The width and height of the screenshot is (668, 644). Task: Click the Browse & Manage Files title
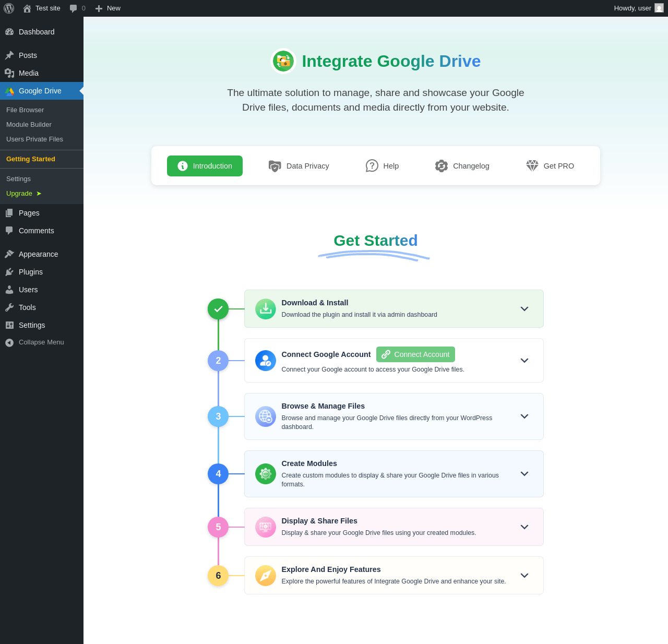point(323,406)
